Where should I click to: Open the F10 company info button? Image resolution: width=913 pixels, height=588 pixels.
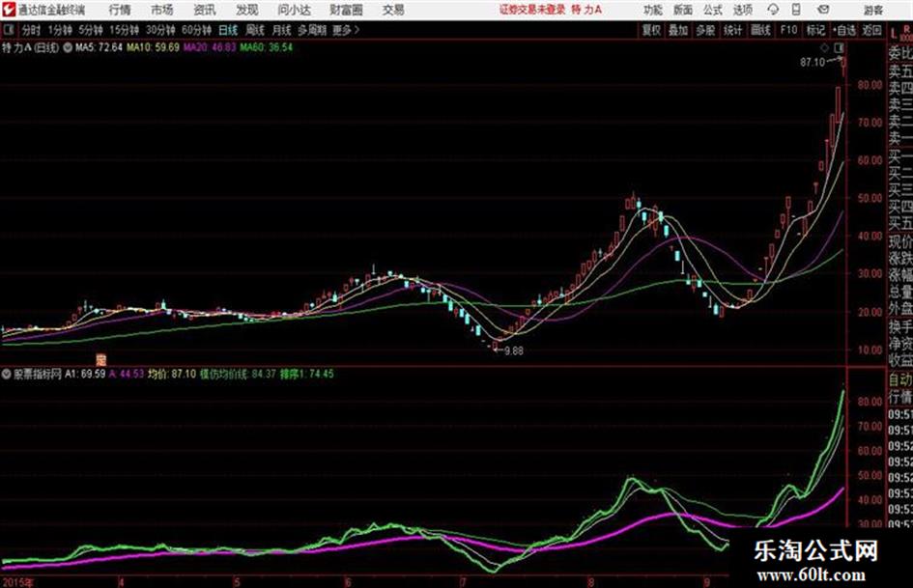tap(788, 30)
